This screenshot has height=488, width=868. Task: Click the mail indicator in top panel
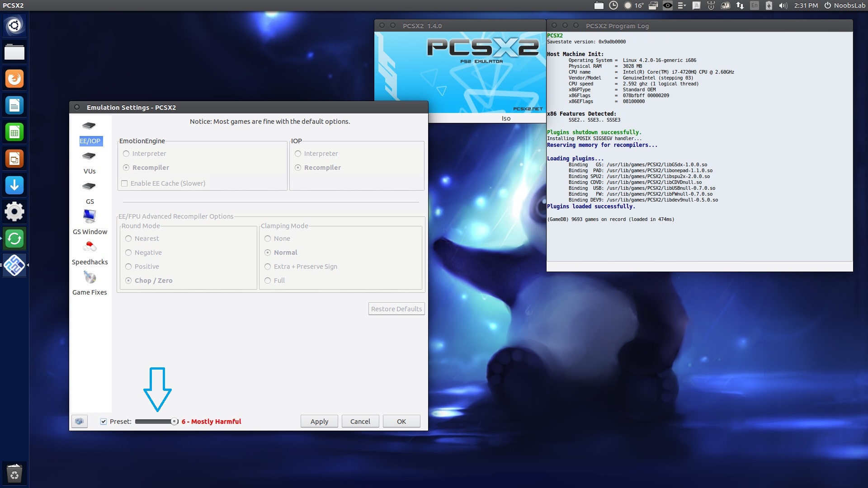(726, 5)
